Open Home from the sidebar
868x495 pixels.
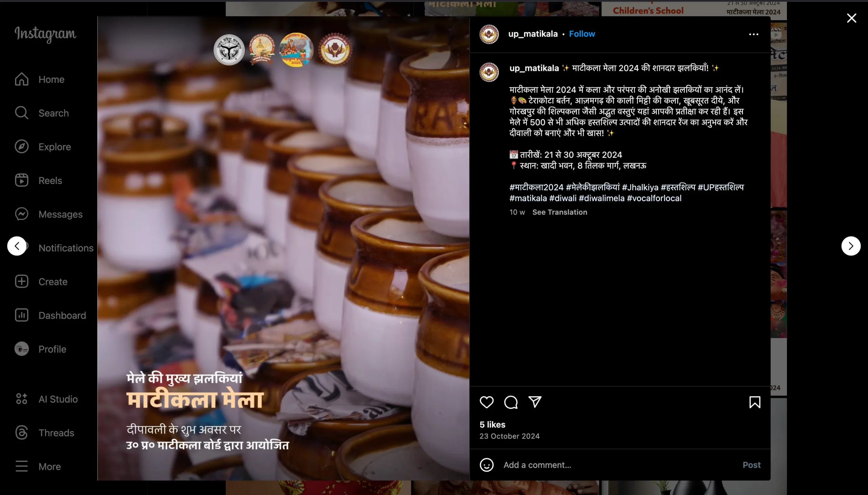click(x=39, y=79)
